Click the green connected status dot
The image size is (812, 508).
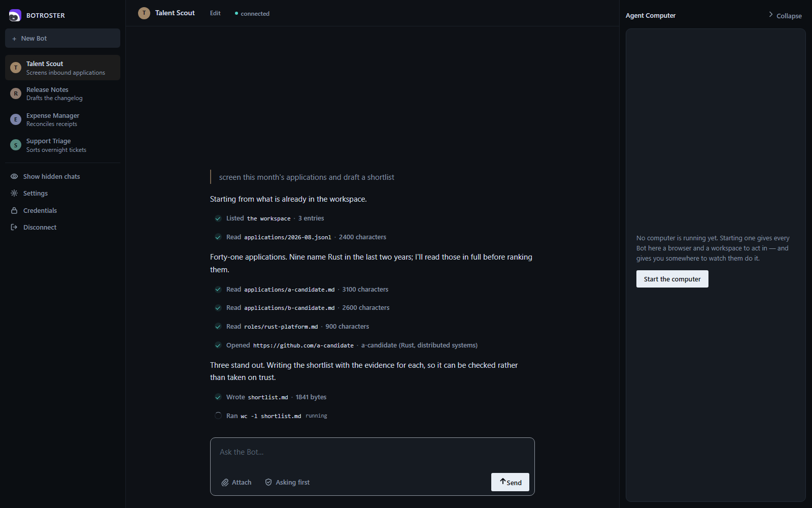(x=236, y=13)
